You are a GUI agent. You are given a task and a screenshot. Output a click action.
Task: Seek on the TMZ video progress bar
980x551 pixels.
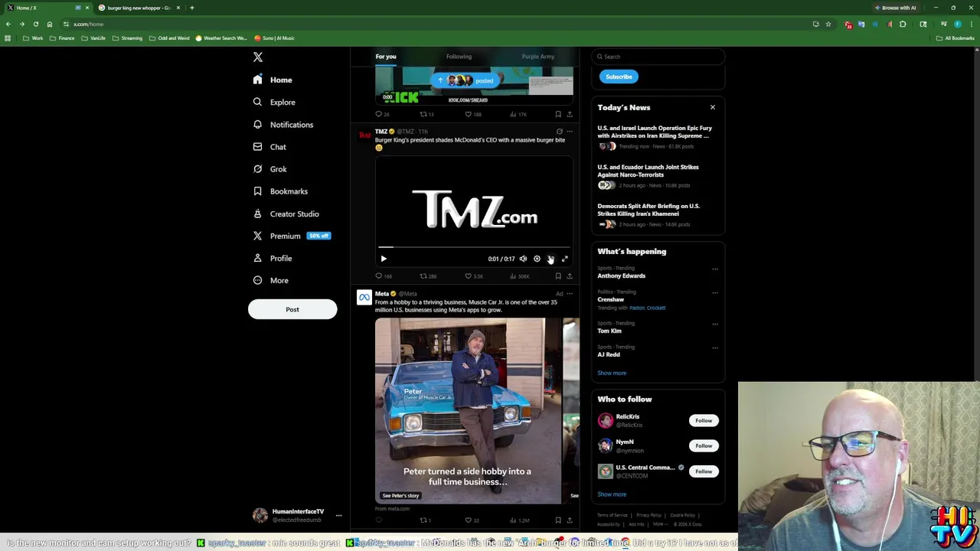pyautogui.click(x=474, y=247)
